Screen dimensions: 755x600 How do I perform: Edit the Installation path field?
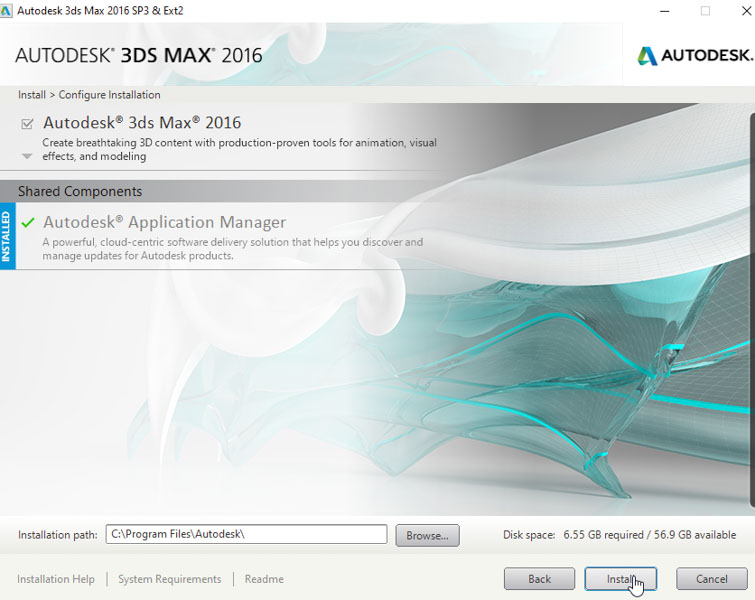tap(246, 534)
